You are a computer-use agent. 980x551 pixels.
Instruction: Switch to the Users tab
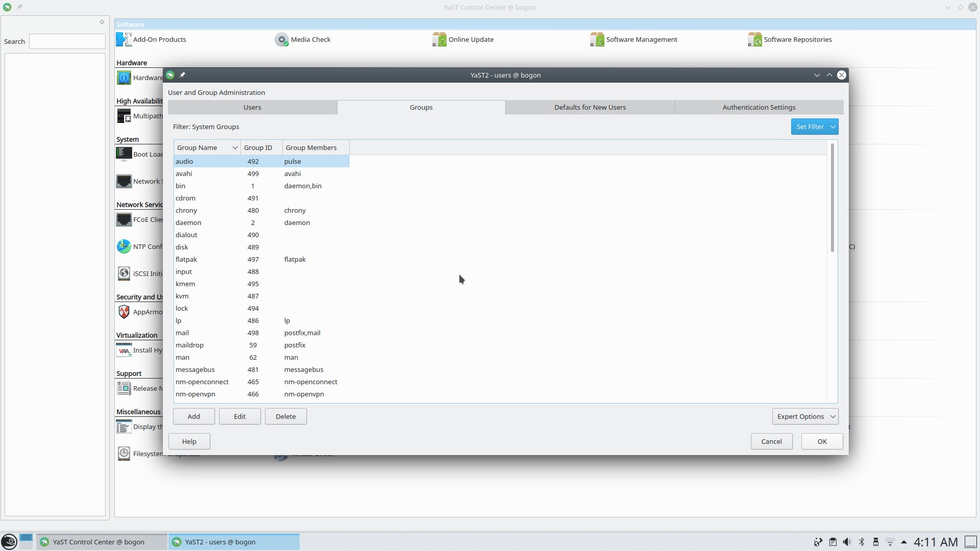coord(252,107)
